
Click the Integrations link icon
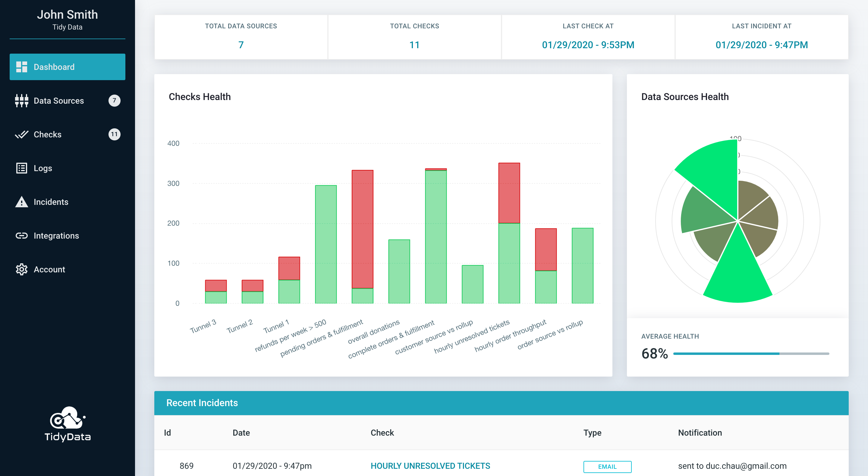(x=22, y=236)
